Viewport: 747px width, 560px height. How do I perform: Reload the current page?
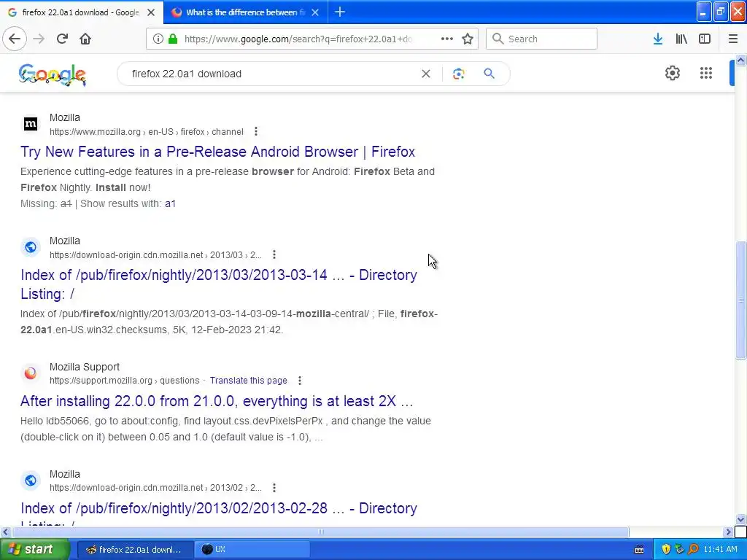pos(62,39)
